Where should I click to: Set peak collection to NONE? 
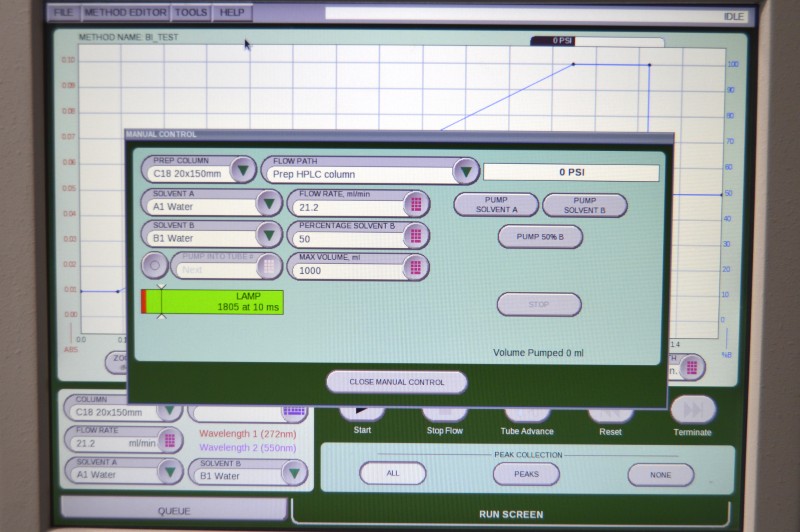point(660,475)
